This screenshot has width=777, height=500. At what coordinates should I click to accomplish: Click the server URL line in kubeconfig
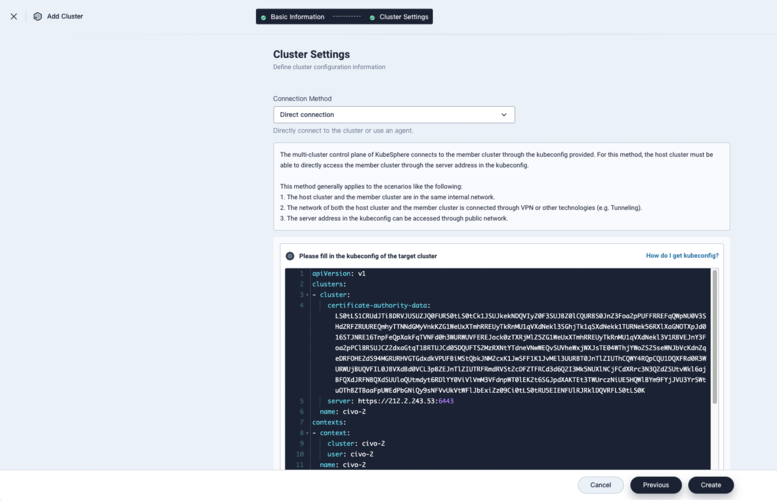coord(390,401)
